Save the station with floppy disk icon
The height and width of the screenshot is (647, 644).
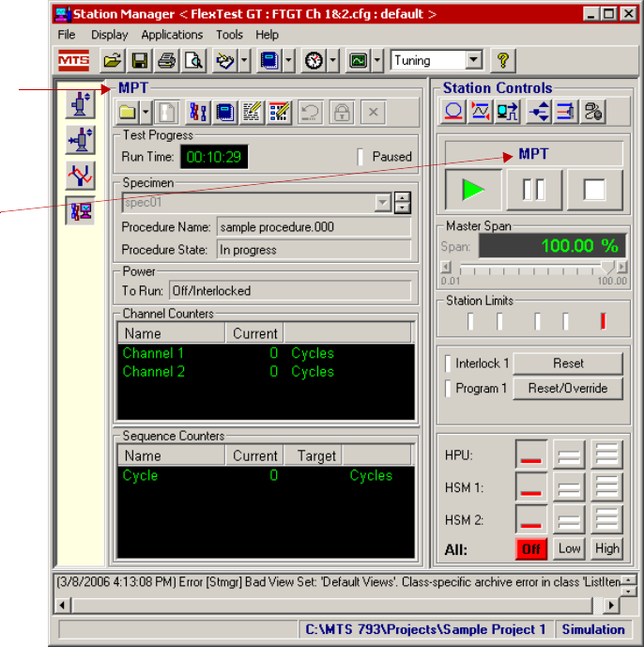pyautogui.click(x=140, y=61)
